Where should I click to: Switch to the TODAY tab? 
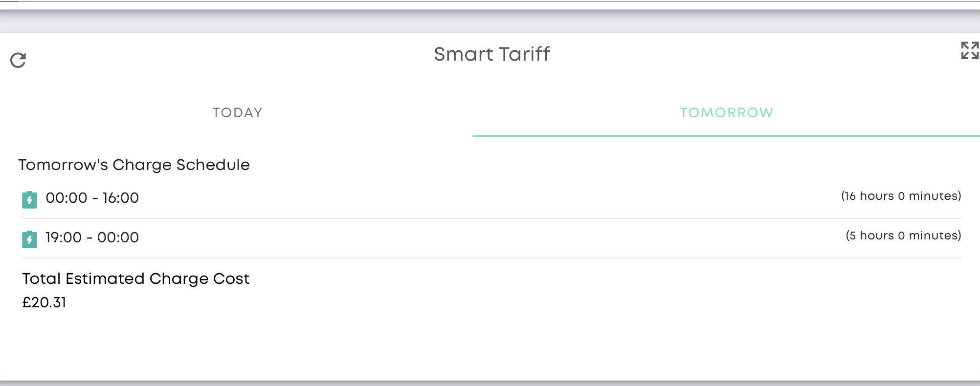click(237, 113)
